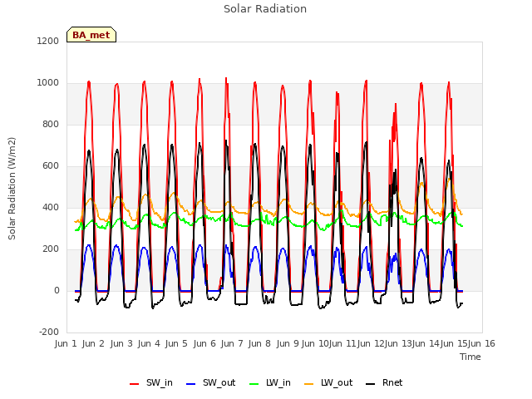Click the 200 y-axis tick label

coord(51,249)
